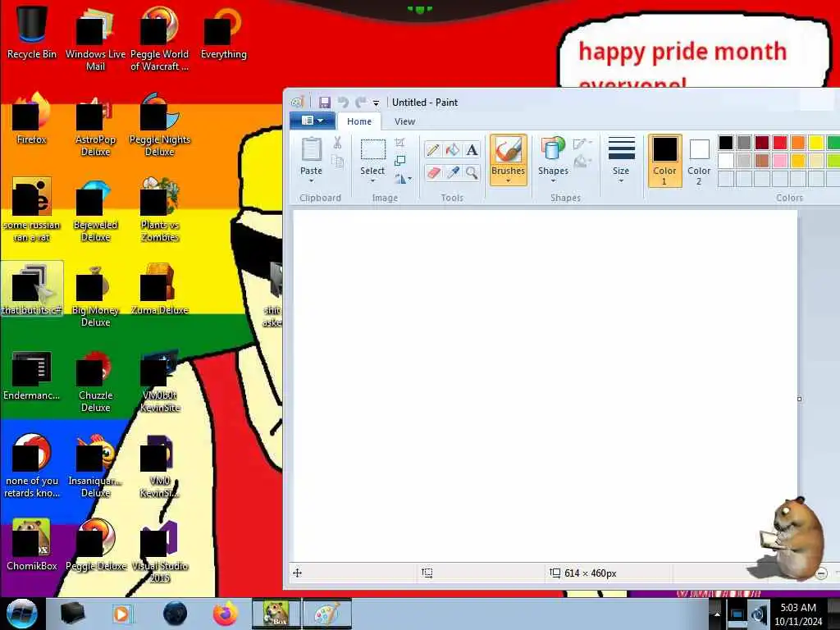This screenshot has height=630, width=840.
Task: Select Plants vs Zombies desktop icon
Action: [160, 210]
